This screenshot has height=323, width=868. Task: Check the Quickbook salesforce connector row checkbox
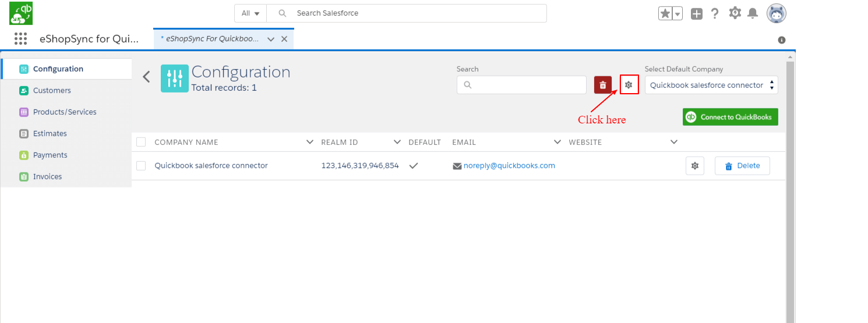[141, 166]
